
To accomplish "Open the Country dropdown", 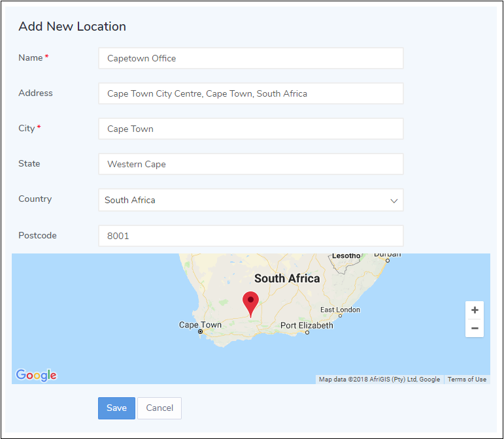I will (250, 200).
